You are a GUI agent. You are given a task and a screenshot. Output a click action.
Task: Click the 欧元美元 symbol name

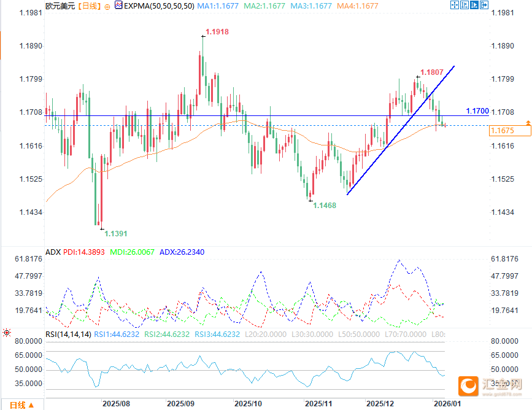pos(60,6)
